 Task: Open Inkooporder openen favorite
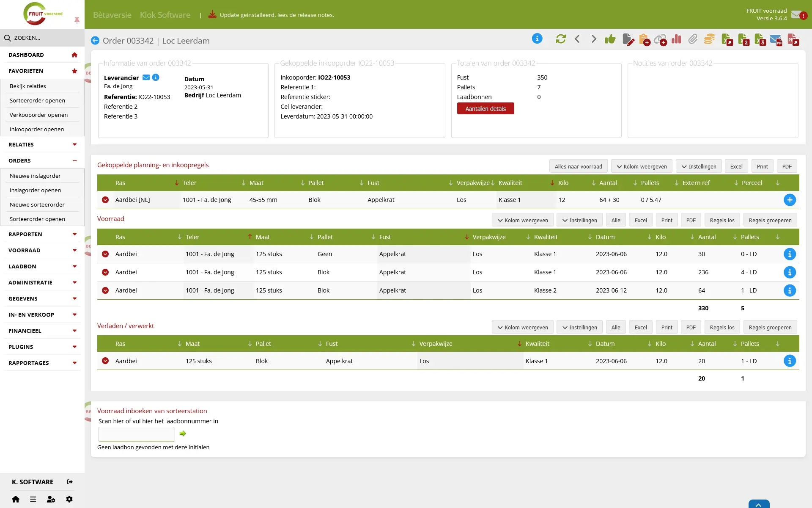point(37,129)
